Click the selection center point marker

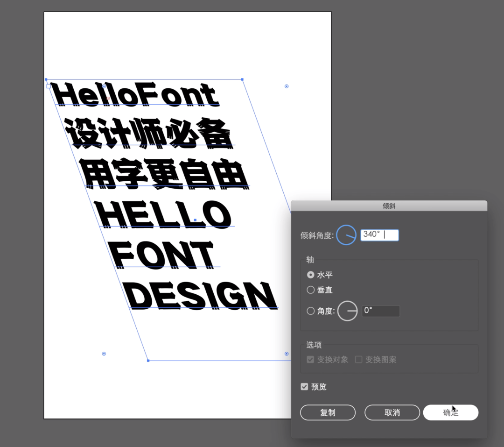(195, 220)
